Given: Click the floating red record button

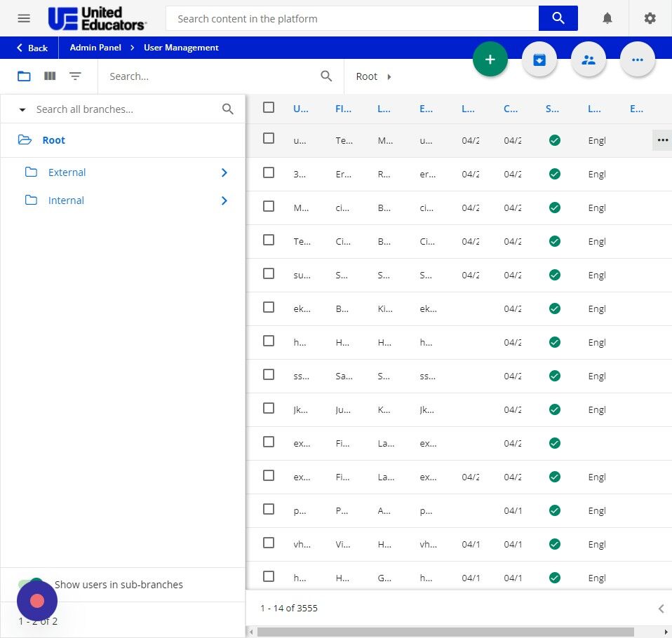Looking at the screenshot, I should [x=37, y=601].
